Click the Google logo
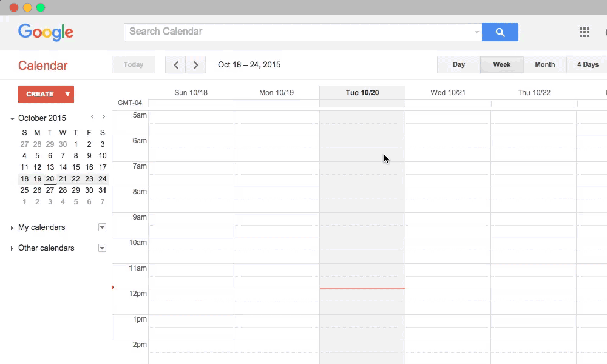This screenshot has width=607, height=364. pyautogui.click(x=46, y=32)
